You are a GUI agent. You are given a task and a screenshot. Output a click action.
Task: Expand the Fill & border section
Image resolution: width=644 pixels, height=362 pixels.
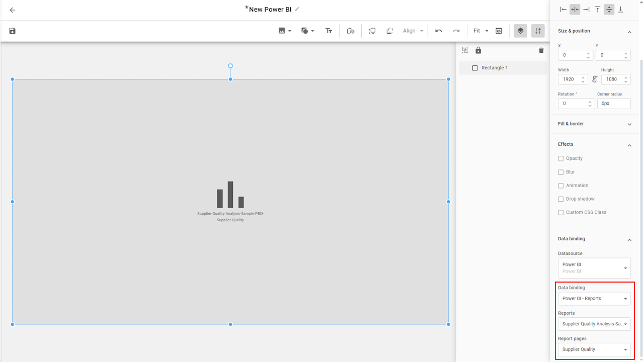click(x=594, y=124)
